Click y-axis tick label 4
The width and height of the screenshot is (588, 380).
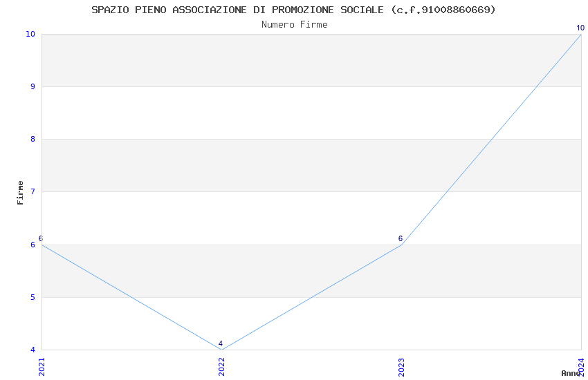(x=33, y=350)
